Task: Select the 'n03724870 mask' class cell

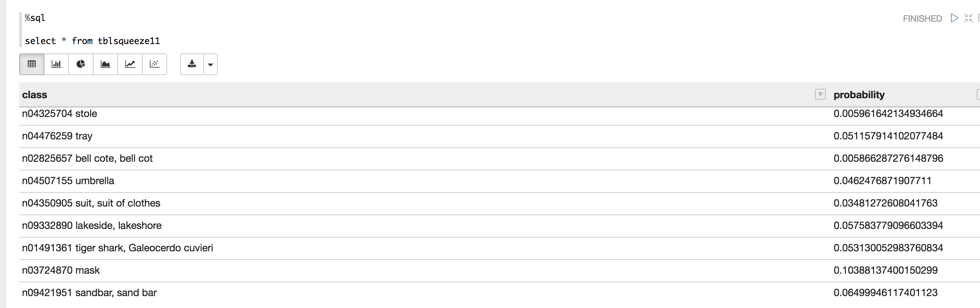Action: point(61,270)
